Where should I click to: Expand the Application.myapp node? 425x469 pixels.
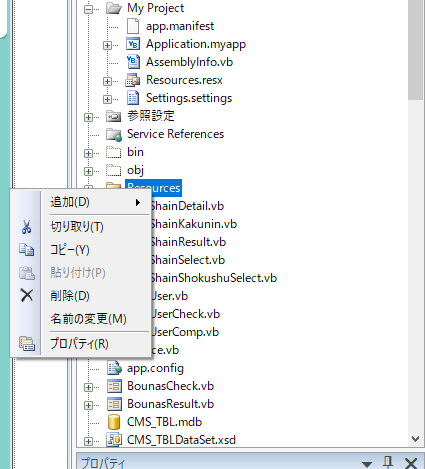pos(107,45)
